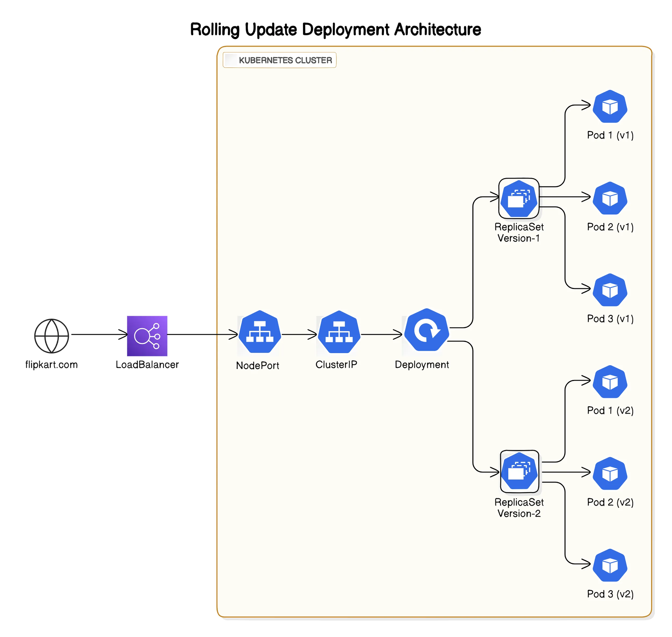Select the Pod 3 (v1) icon
The height and width of the screenshot is (637, 672).
tap(610, 290)
